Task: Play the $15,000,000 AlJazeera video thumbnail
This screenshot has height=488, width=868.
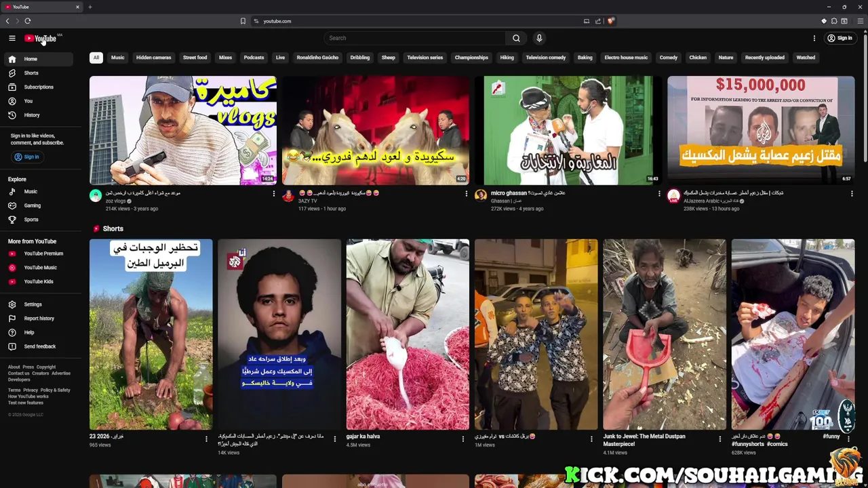Action: point(761,130)
